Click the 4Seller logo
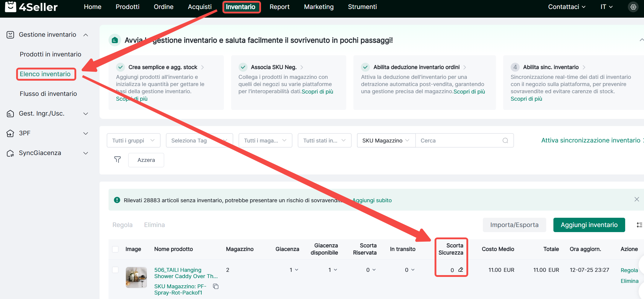This screenshot has width=644, height=299. pos(31,7)
